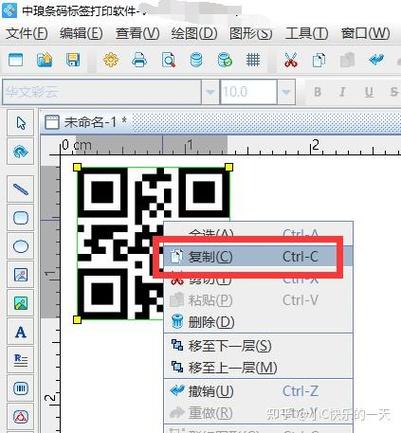Select the rounded rectangle tool
Viewport: 401px width, 433px height.
click(21, 218)
